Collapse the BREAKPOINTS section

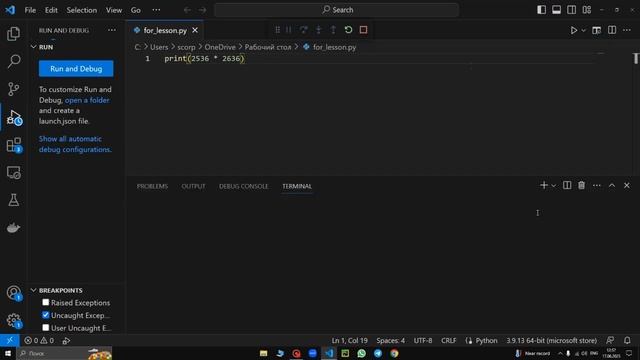(x=33, y=290)
